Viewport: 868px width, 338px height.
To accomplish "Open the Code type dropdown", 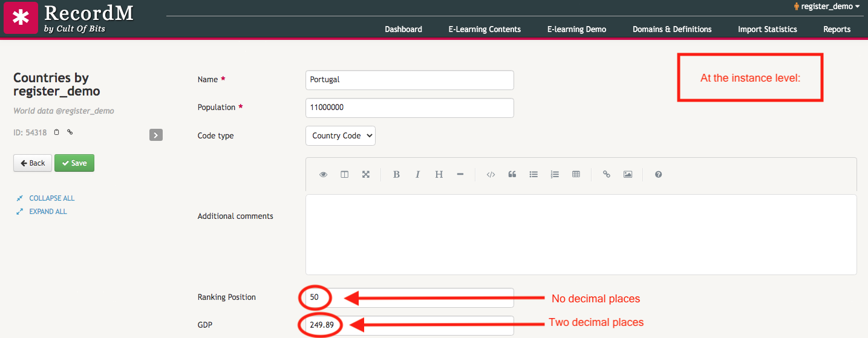I will click(341, 136).
